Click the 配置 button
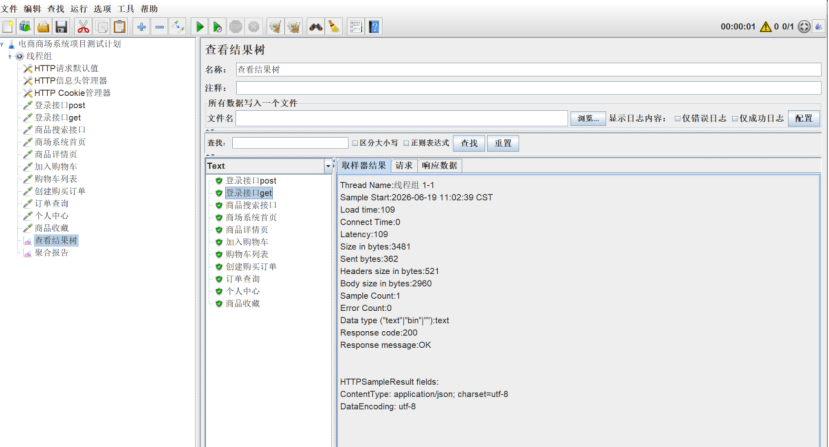Viewport: 829px width, 447px height. [804, 118]
